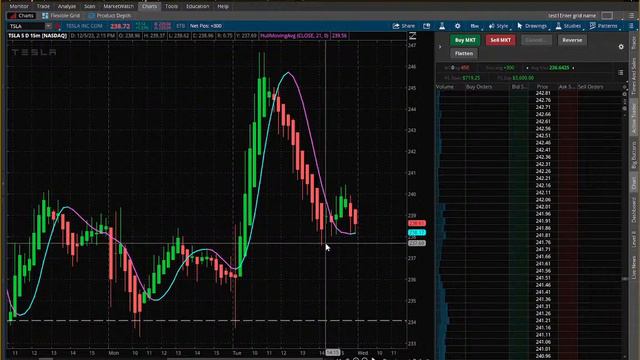Viewport: 640px width, 360px height.
Task: Click the Sell MKT button
Action: tap(500, 40)
